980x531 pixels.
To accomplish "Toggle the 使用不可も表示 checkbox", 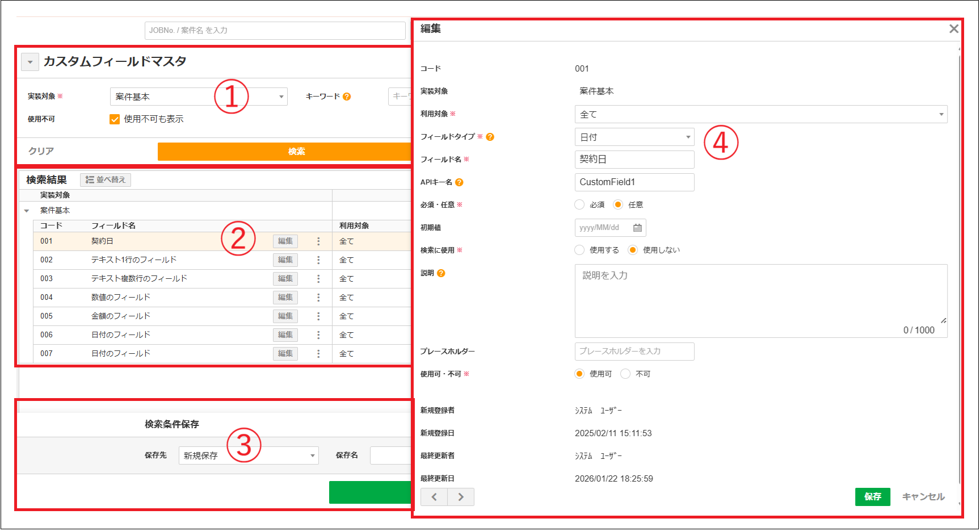I will coord(115,119).
